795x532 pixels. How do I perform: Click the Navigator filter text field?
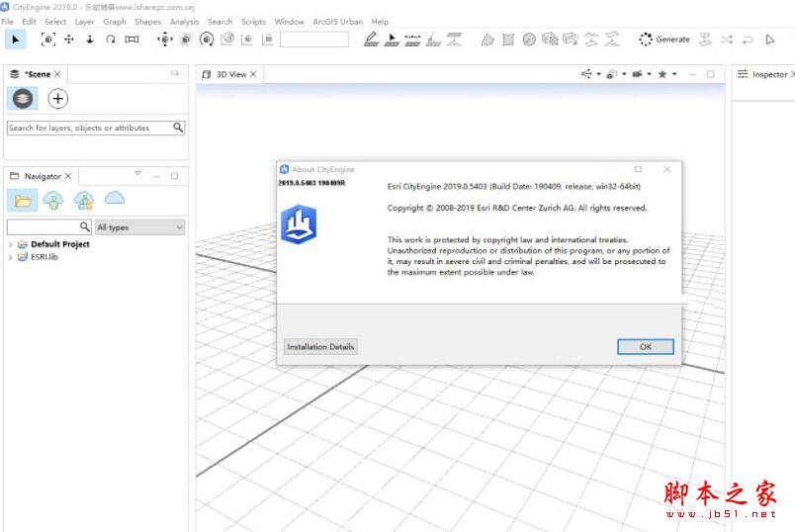click(x=44, y=226)
